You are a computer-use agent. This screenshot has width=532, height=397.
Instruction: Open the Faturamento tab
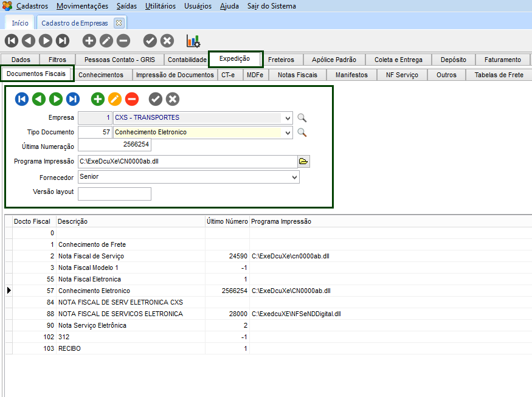tap(502, 60)
